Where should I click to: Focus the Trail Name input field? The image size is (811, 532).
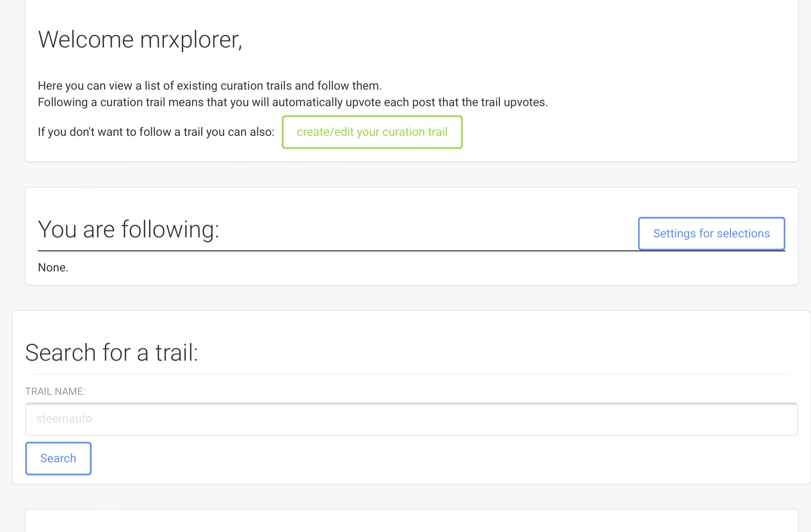412,419
